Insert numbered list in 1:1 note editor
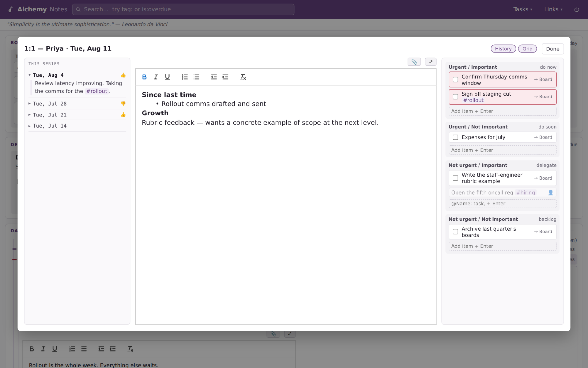Viewport: 588px width, 368px height. pos(185,77)
